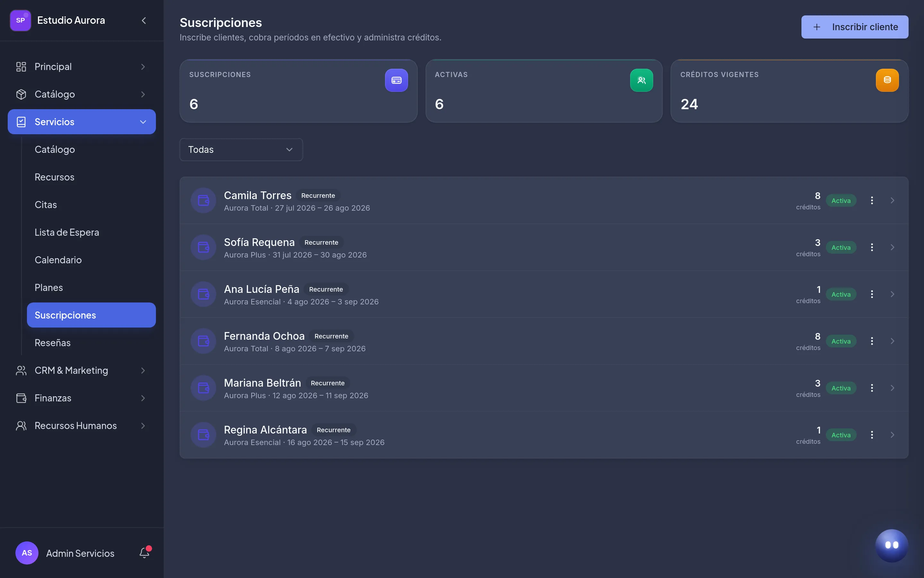Click the Activas users icon
This screenshot has height=578, width=924.
[641, 80]
